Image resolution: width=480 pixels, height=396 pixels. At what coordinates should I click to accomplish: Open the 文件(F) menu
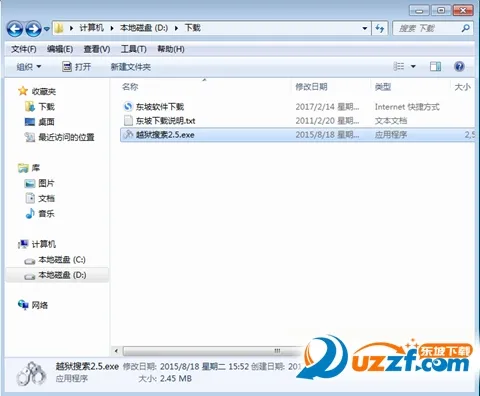coord(24,49)
